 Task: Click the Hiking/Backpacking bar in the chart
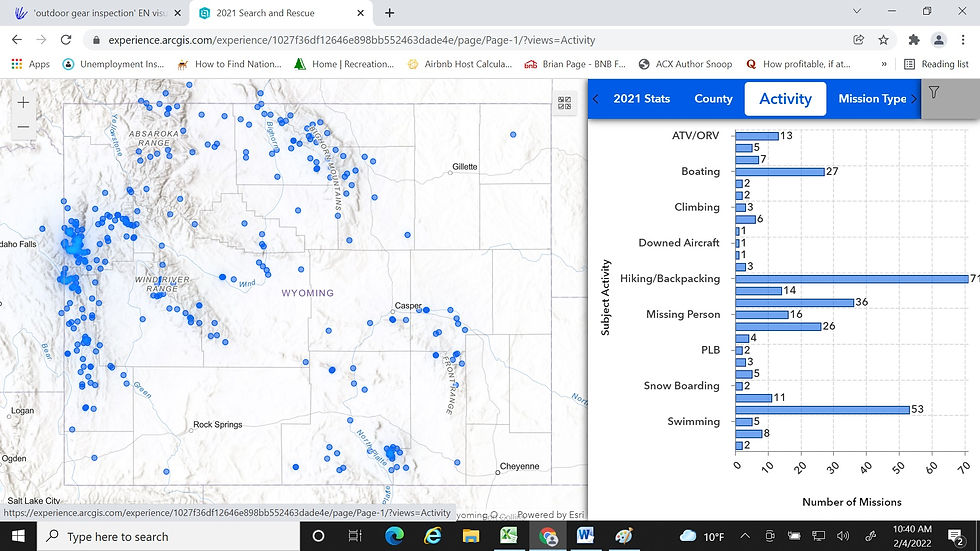tap(852, 279)
